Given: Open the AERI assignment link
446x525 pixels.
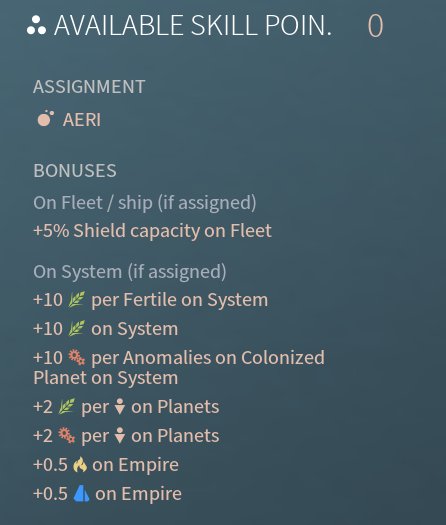Looking at the screenshot, I should click(82, 120).
